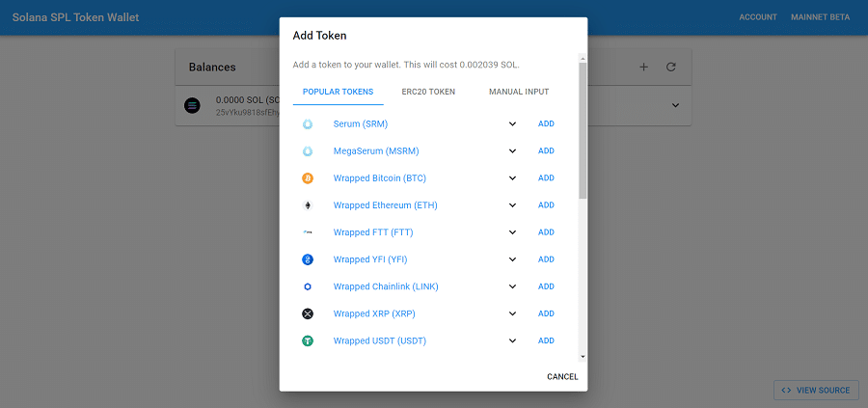Expand Wrapped Chainlink (LINK) details arrow

tap(513, 286)
